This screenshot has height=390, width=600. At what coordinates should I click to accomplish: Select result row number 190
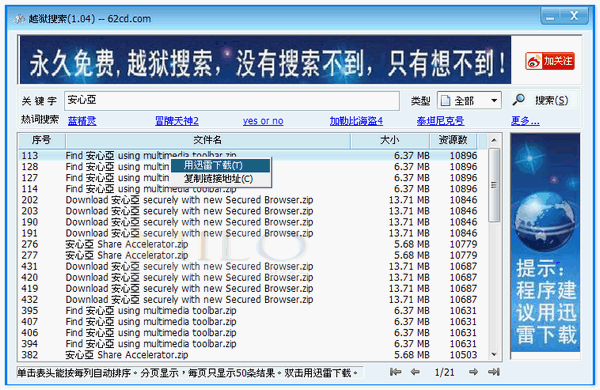pyautogui.click(x=253, y=222)
